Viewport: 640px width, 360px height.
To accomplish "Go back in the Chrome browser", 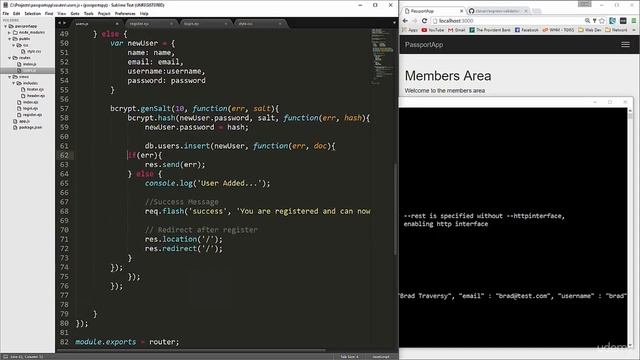I will click(405, 21).
